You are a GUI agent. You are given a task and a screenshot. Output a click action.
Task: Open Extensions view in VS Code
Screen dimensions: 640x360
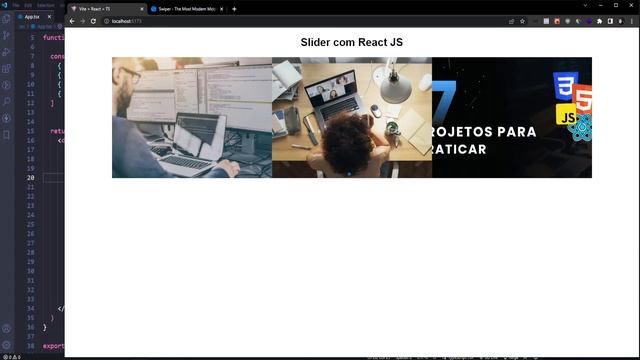point(7,69)
